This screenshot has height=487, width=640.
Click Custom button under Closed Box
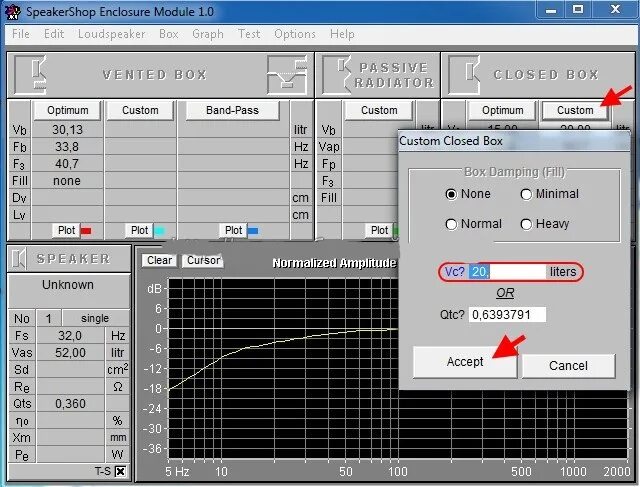pos(575,110)
